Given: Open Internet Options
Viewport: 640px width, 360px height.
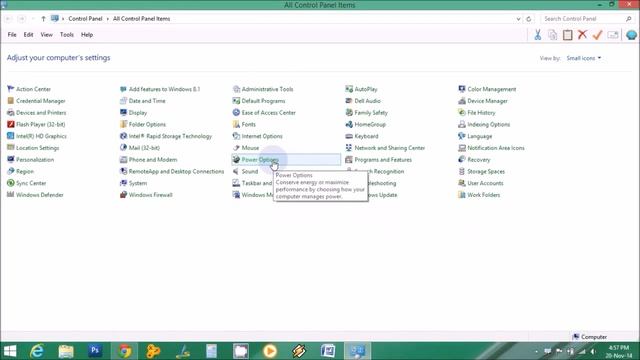Looking at the screenshot, I should point(257,136).
